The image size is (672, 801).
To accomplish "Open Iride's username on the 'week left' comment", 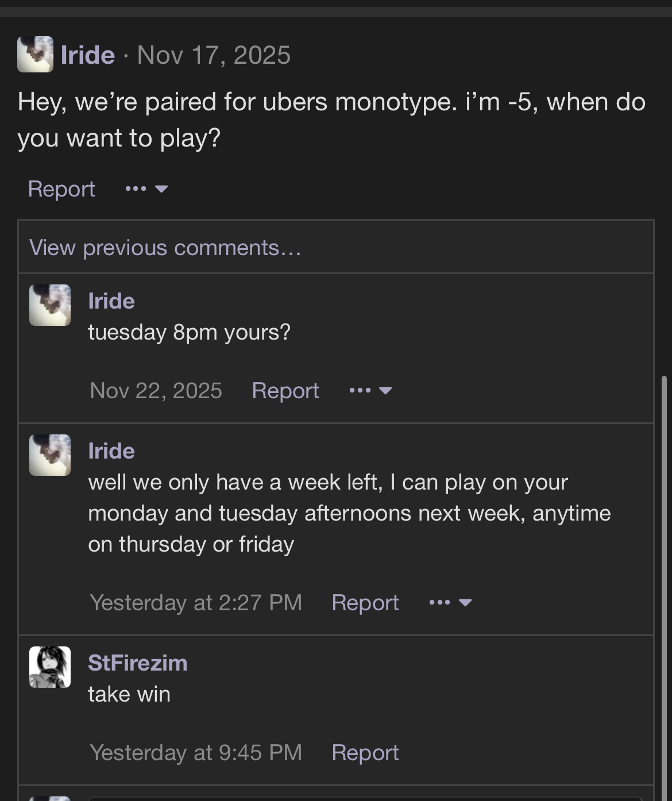I will pyautogui.click(x=111, y=451).
